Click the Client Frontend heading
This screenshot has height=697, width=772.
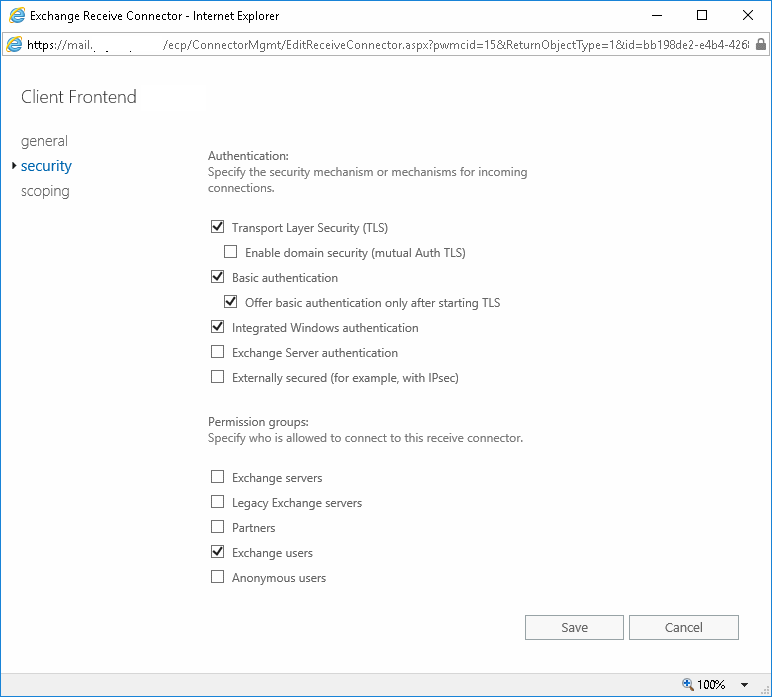(x=79, y=97)
